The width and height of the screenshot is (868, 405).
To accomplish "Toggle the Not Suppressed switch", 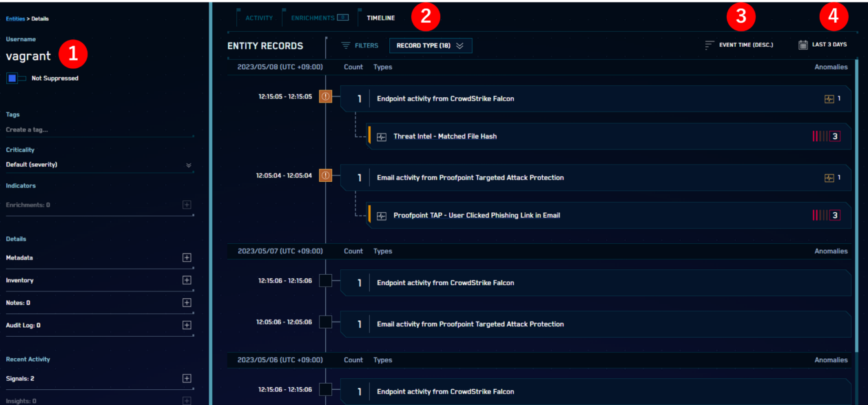I will pos(14,78).
